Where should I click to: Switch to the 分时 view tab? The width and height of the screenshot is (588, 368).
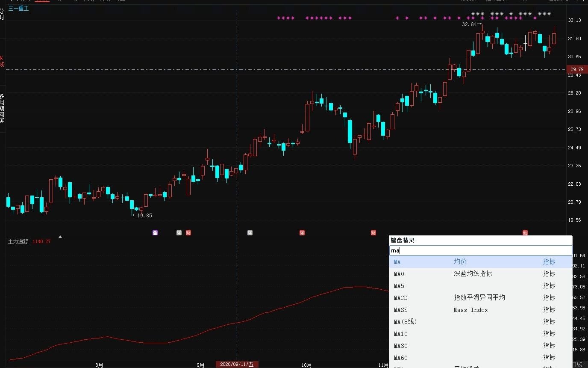[2, 14]
